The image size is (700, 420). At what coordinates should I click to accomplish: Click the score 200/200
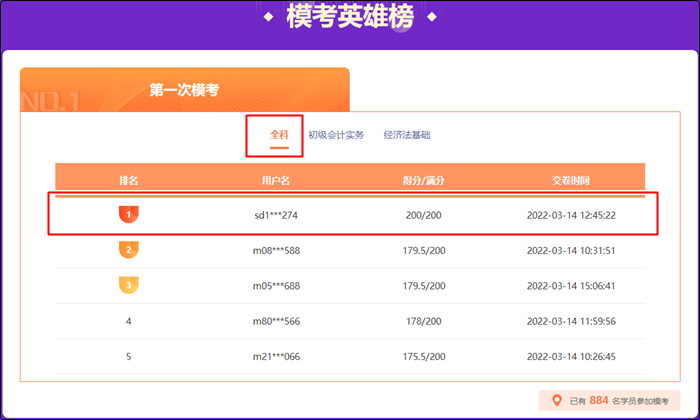424,215
